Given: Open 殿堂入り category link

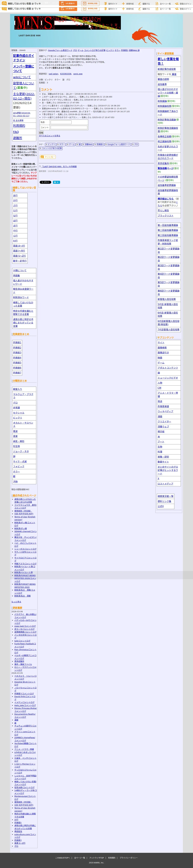Looking at the screenshot, I should tap(18, 389).
